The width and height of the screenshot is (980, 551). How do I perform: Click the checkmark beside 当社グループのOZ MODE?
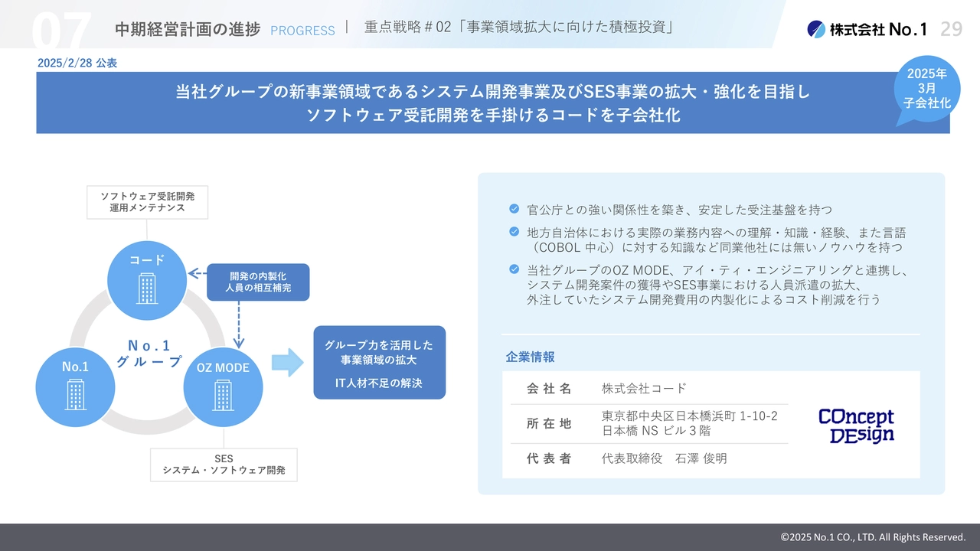pyautogui.click(x=514, y=269)
